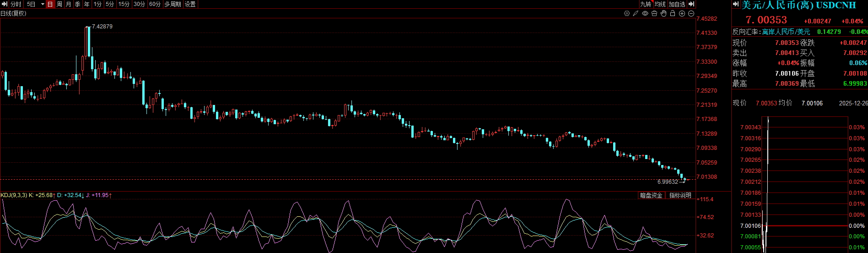Click the arrow icon beside 美元/人民币(离) title
Viewport: 868px width, 253px height.
tap(736, 5)
